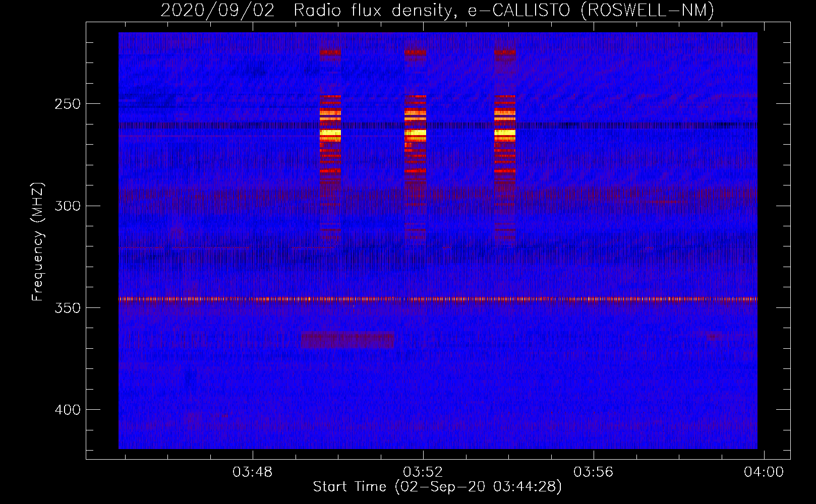Click the orange interference line near 346 MHz

(438, 299)
